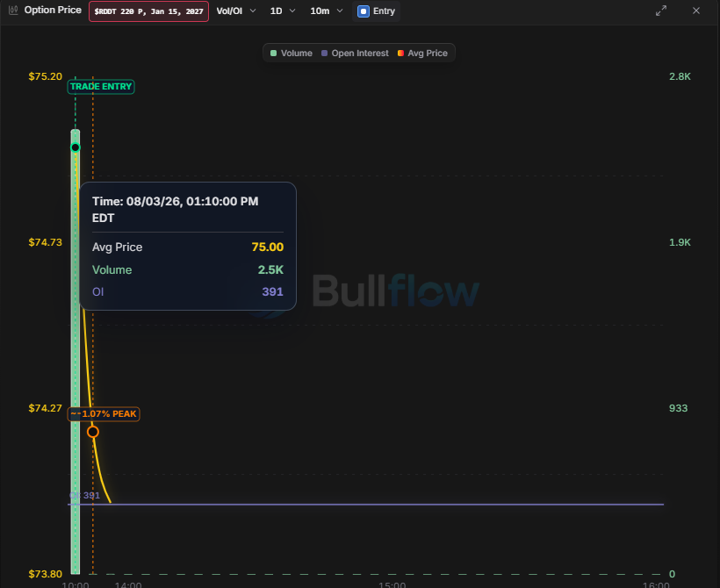
Task: Open the Vol/OI dropdown
Action: [236, 11]
